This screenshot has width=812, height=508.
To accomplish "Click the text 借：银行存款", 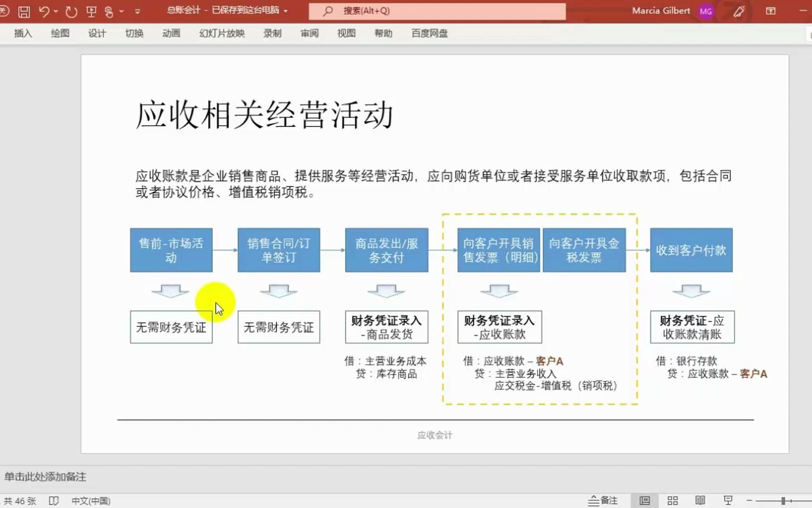I will pyautogui.click(x=687, y=361).
